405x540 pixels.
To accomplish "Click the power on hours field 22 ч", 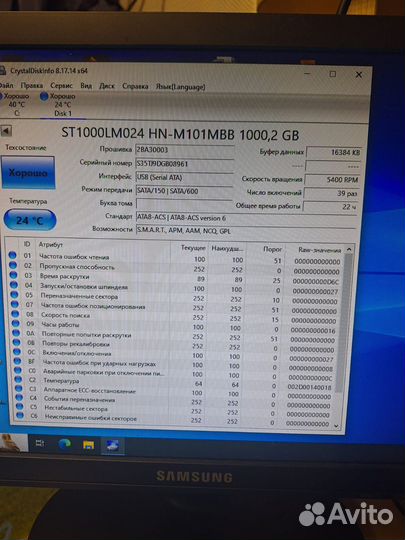I will [x=331, y=207].
